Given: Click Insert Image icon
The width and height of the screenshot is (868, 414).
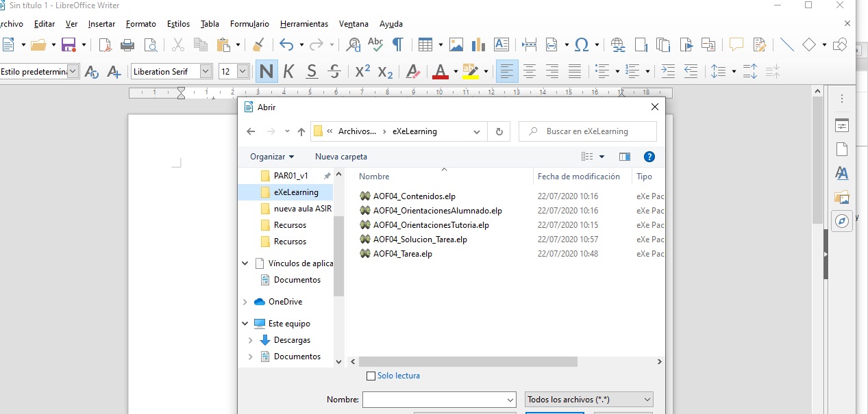Looking at the screenshot, I should click(456, 45).
